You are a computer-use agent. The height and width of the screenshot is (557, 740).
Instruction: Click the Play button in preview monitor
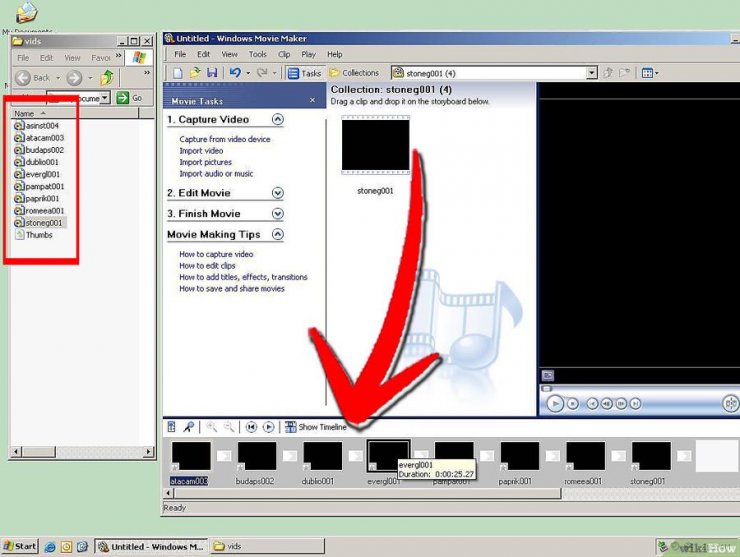[555, 404]
